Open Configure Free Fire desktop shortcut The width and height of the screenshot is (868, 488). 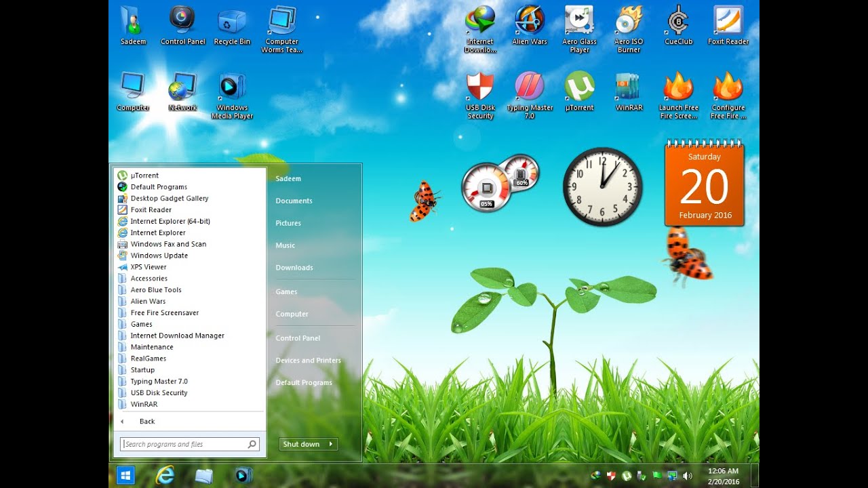tap(728, 96)
